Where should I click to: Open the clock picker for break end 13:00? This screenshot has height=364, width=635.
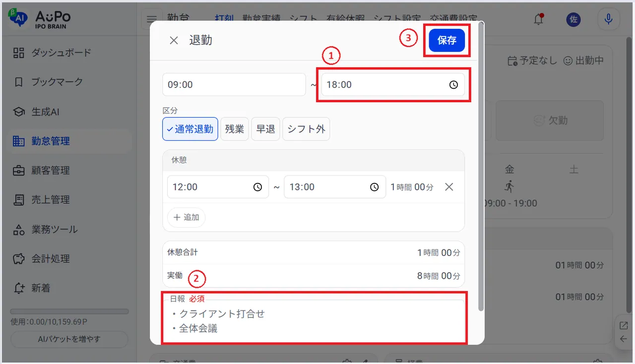[x=375, y=187]
